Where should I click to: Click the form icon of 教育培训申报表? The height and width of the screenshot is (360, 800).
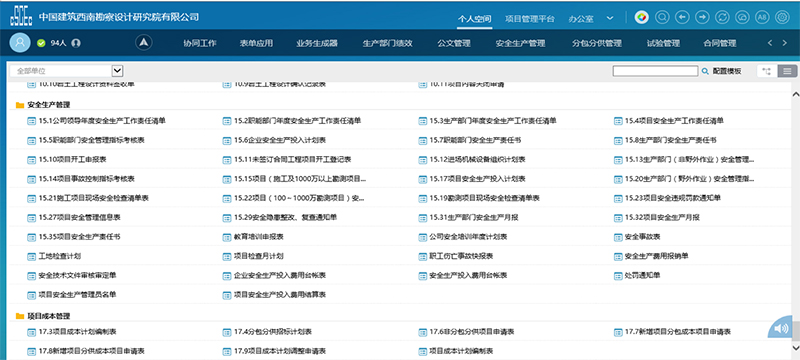(227, 237)
